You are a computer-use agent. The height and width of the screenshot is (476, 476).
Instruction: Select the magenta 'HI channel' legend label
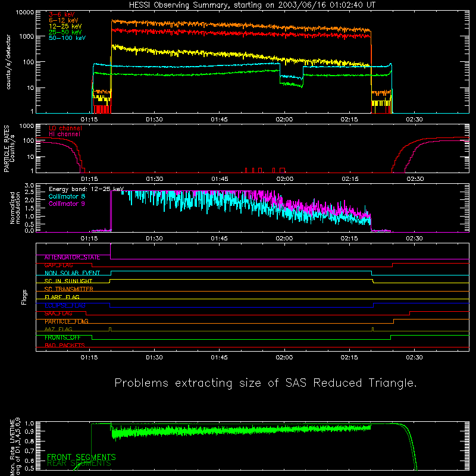click(x=64, y=134)
